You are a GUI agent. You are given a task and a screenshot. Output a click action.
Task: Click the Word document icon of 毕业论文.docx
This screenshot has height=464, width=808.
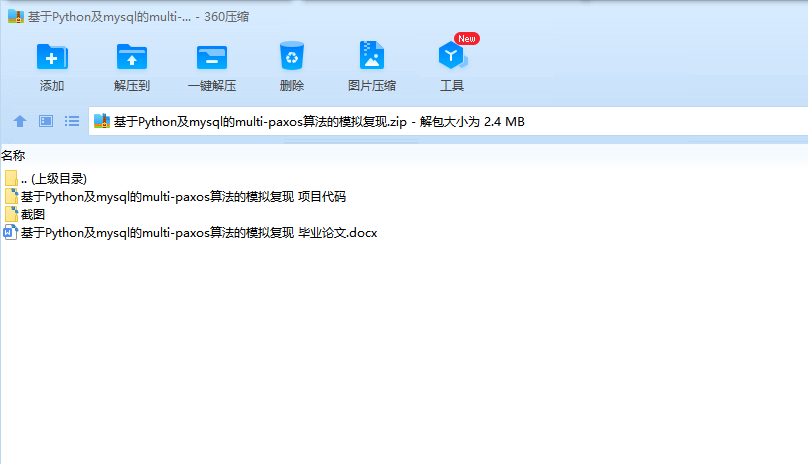point(10,233)
